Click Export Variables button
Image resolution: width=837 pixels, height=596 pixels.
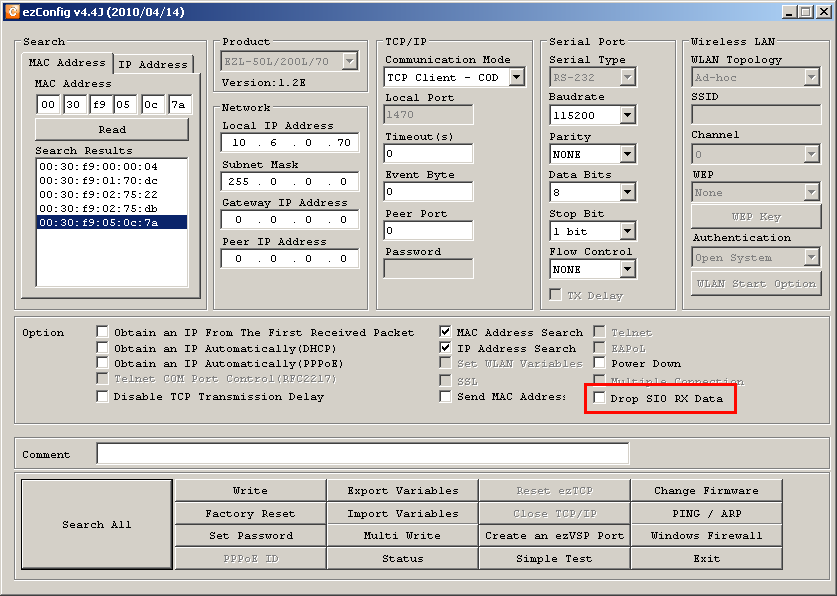coord(402,490)
